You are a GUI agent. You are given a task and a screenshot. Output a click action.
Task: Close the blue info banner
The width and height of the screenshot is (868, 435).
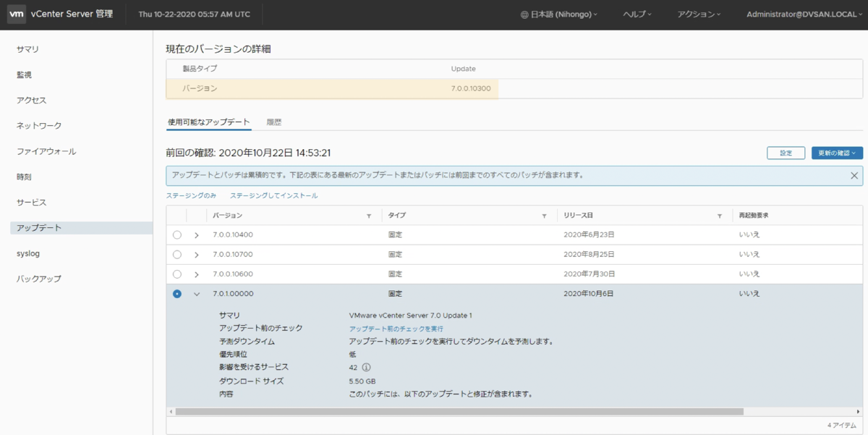[854, 175]
